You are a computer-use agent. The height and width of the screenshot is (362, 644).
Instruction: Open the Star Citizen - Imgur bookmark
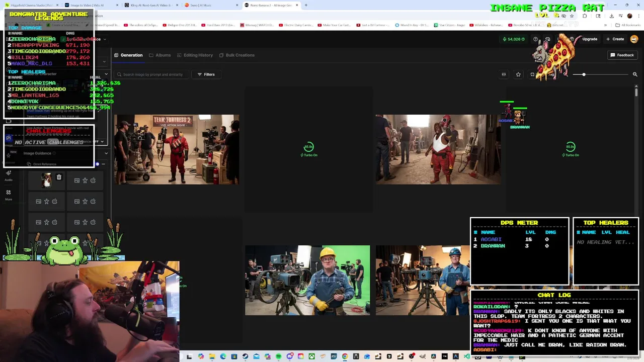(449, 25)
